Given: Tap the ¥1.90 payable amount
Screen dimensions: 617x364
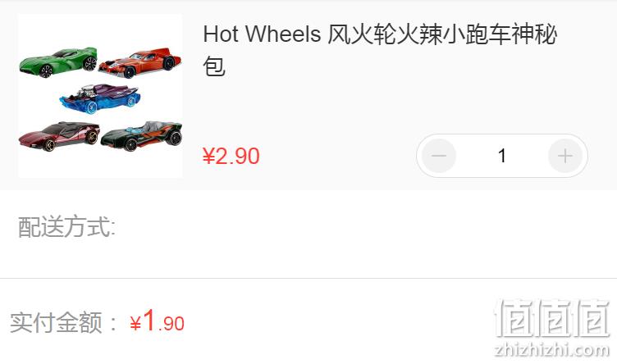Looking at the screenshot, I should tap(157, 321).
